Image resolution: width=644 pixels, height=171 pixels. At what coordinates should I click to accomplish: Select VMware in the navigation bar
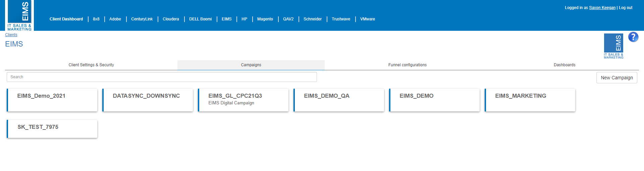pyautogui.click(x=368, y=19)
